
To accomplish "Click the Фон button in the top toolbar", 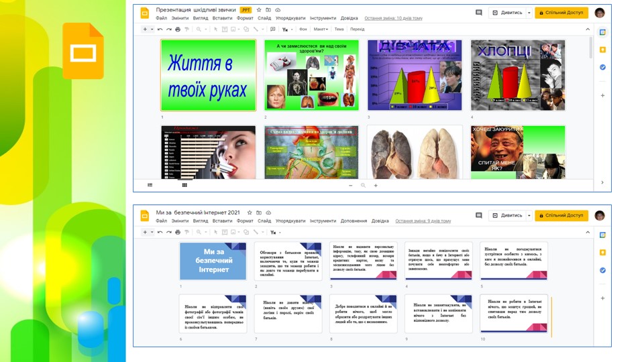I will (303, 29).
